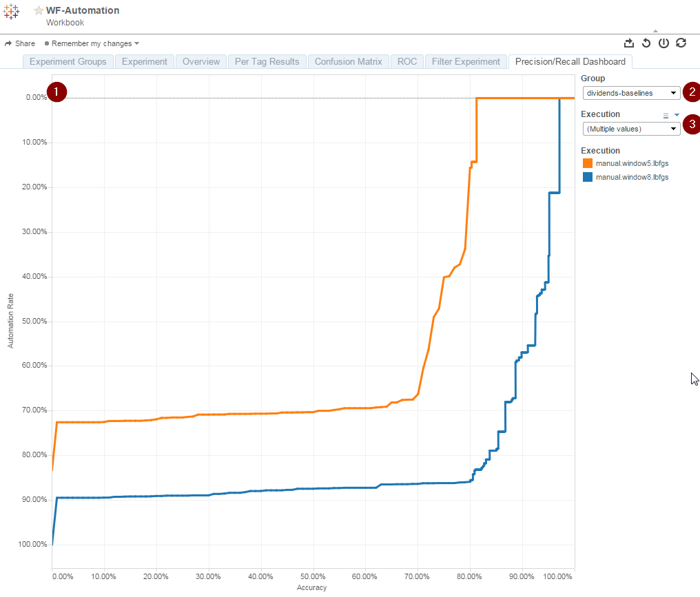Open the Experiment Groups tab
This screenshot has height=597, width=700.
68,61
